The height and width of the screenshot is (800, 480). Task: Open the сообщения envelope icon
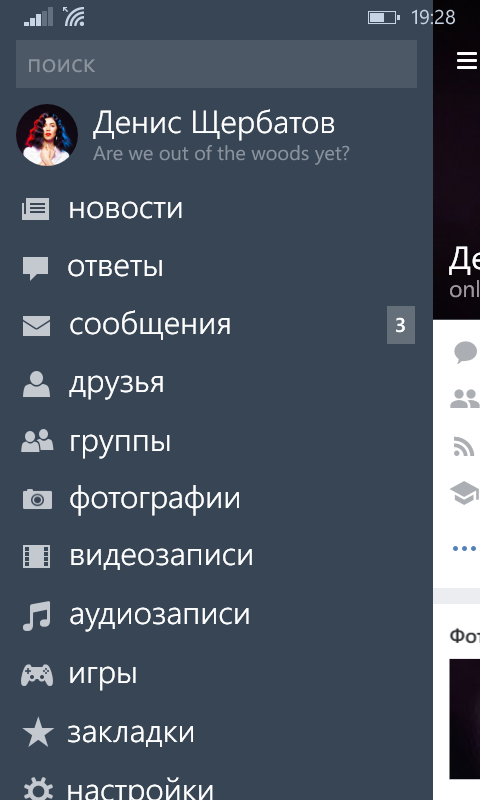tap(36, 326)
